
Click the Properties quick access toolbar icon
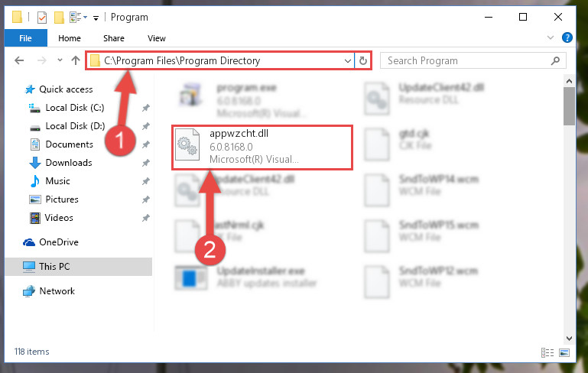coord(42,18)
